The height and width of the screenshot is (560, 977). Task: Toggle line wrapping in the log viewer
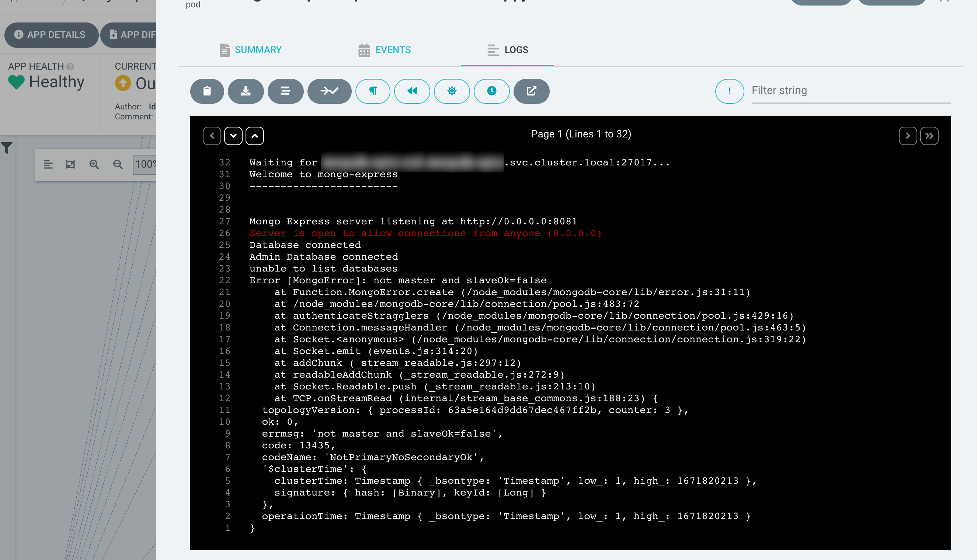[285, 91]
